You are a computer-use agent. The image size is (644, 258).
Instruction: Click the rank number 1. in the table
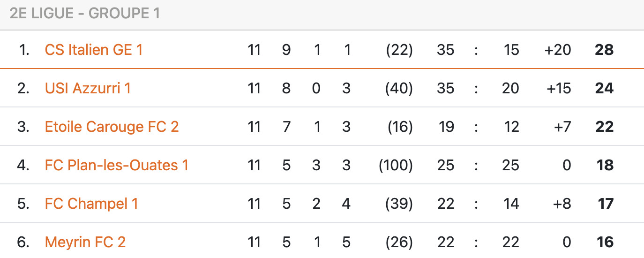[24, 50]
